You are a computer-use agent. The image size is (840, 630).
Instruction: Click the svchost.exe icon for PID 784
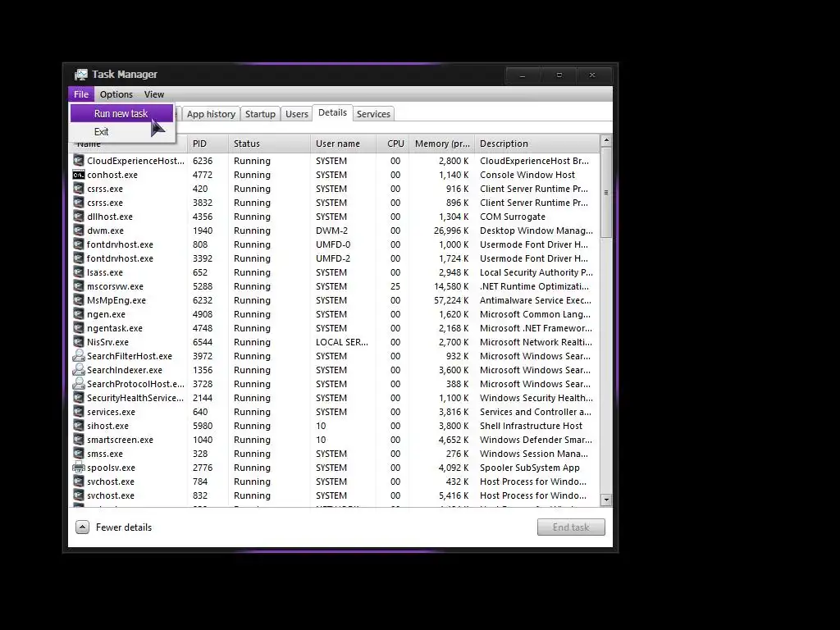point(79,481)
